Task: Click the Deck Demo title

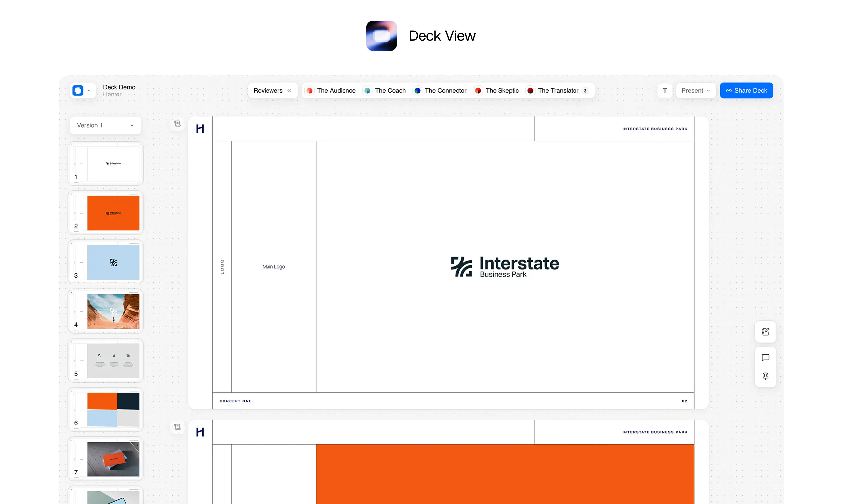Action: 119,87
